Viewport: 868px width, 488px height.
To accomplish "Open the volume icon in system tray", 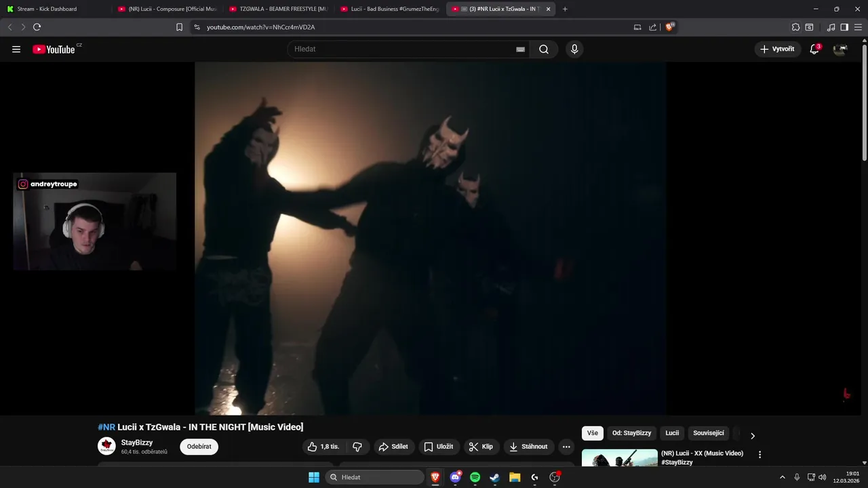I will pos(822,477).
